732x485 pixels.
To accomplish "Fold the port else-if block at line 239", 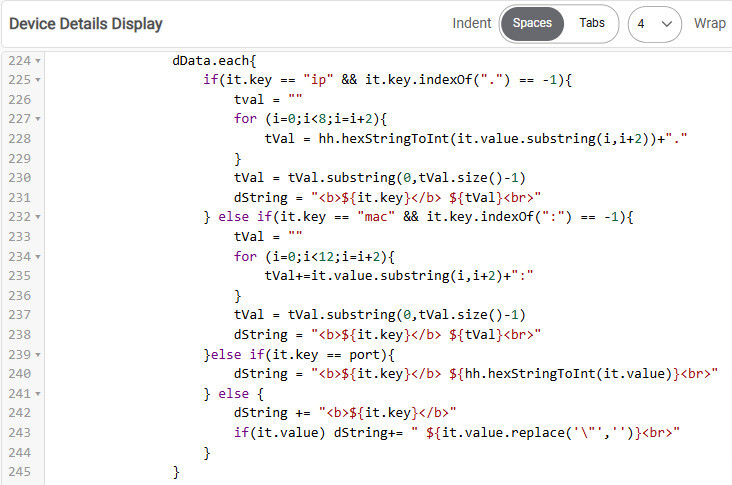I will tap(38, 354).
